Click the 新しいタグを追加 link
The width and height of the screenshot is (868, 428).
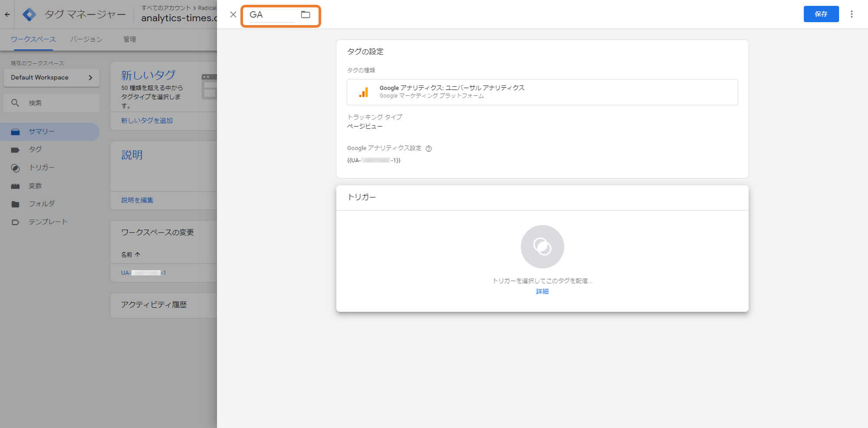pyautogui.click(x=147, y=121)
